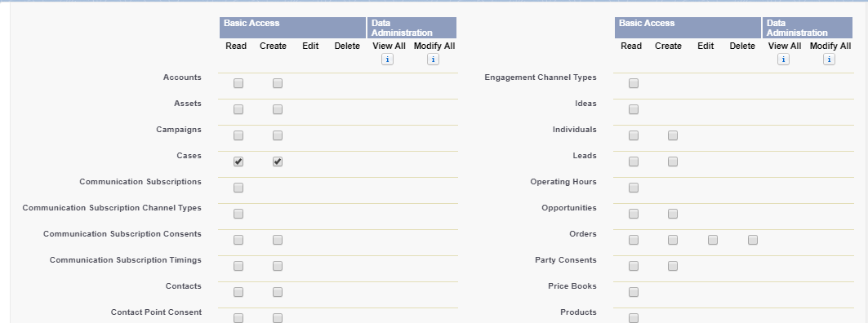Tick the Read checkbox for Ideas
868x323 pixels.
coord(634,109)
